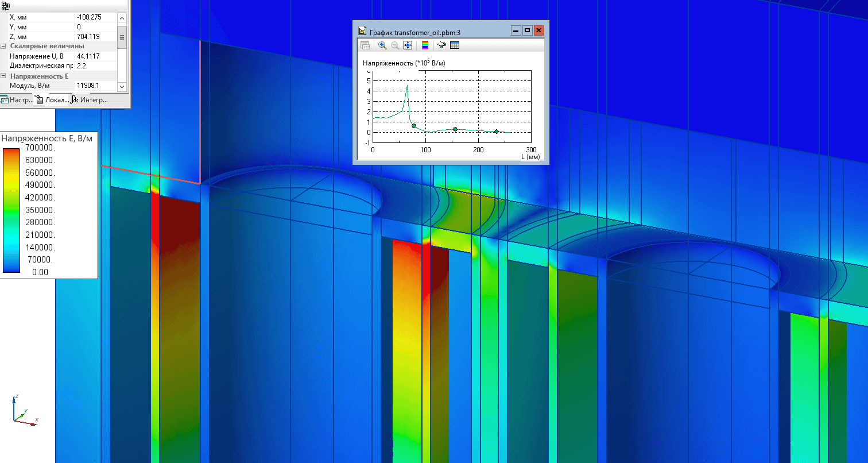The height and width of the screenshot is (463, 868).
Task: Click the legend value 700000.
Action: [40, 148]
